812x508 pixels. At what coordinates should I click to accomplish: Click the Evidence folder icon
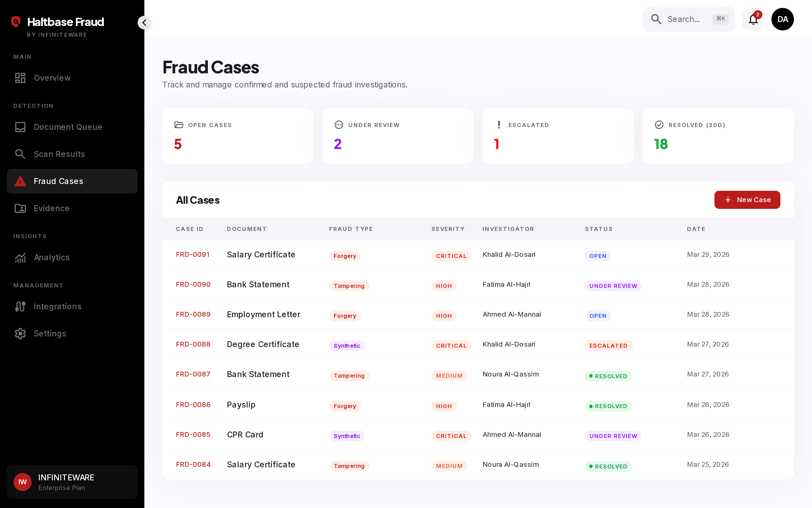pyautogui.click(x=20, y=208)
